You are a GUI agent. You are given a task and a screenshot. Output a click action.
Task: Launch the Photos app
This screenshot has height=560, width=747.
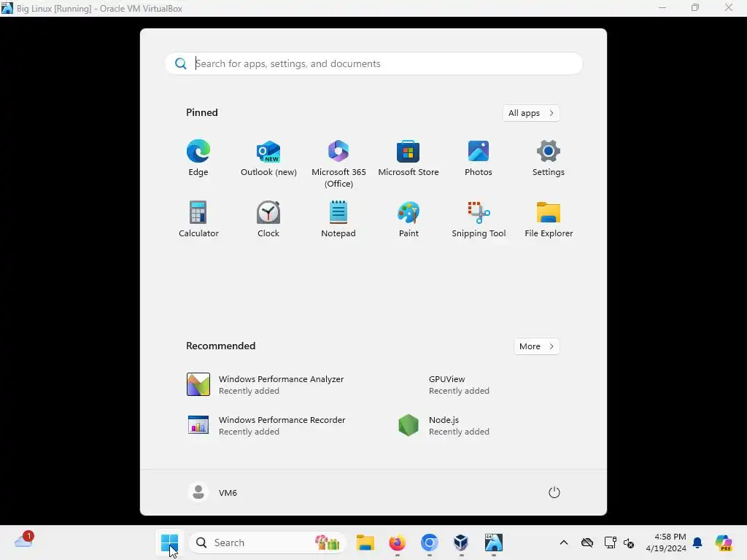[479, 158]
